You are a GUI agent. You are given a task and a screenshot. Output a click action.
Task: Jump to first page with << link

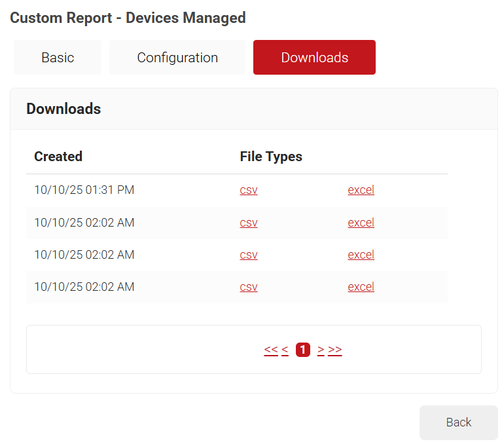271,350
